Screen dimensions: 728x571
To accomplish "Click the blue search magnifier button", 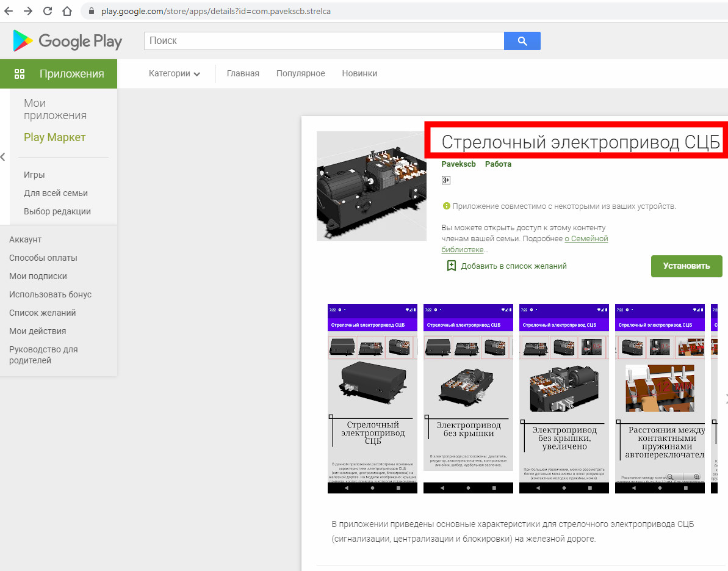I will pyautogui.click(x=522, y=41).
